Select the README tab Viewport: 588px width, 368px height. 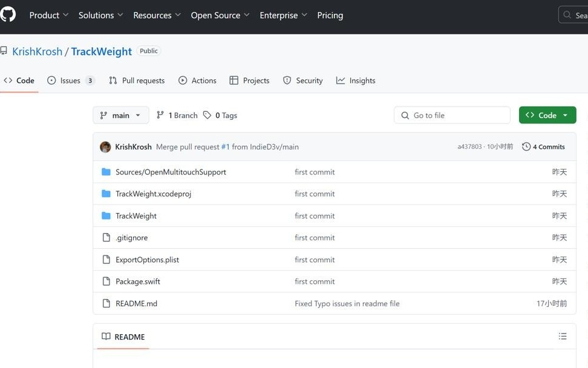pos(123,337)
